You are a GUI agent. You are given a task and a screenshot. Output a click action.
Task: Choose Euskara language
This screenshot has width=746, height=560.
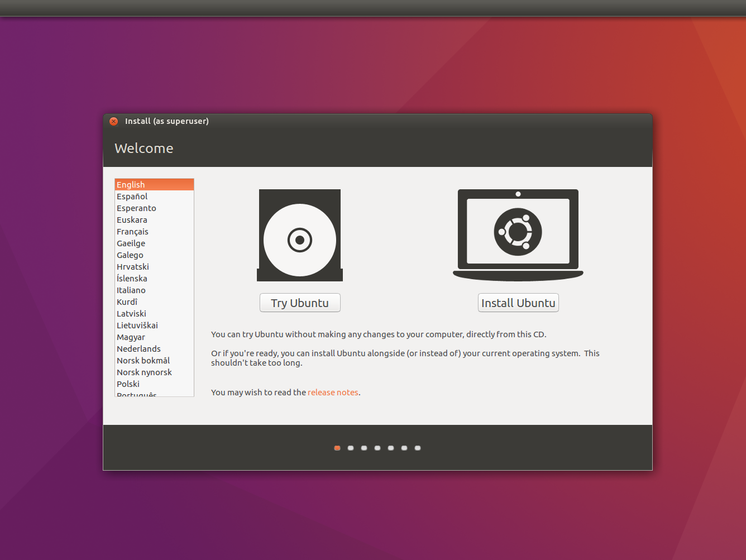tap(154, 220)
